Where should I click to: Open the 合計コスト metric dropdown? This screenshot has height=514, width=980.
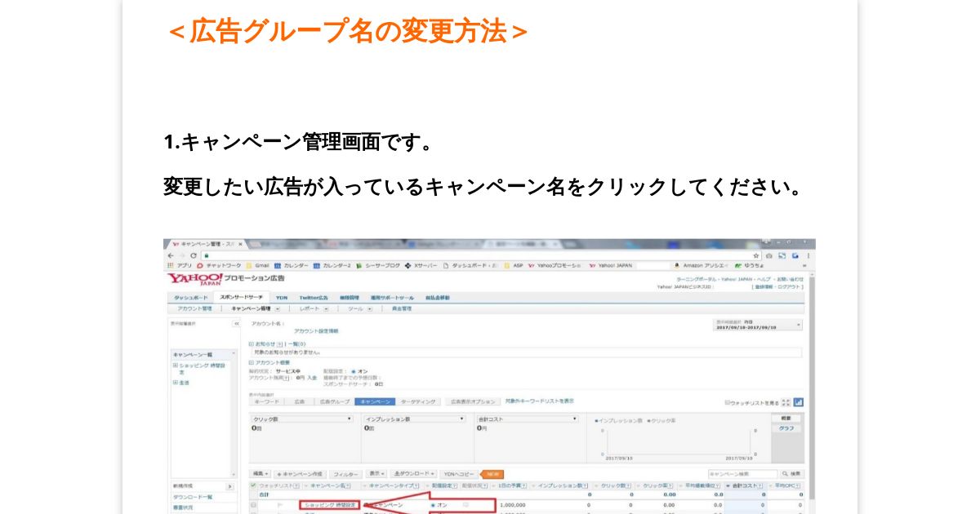[x=527, y=419]
